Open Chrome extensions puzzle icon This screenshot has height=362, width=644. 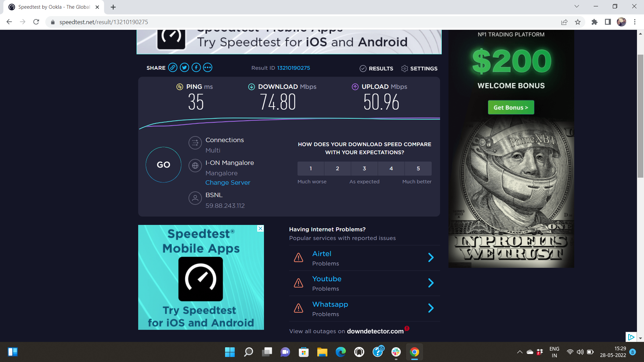point(594,22)
